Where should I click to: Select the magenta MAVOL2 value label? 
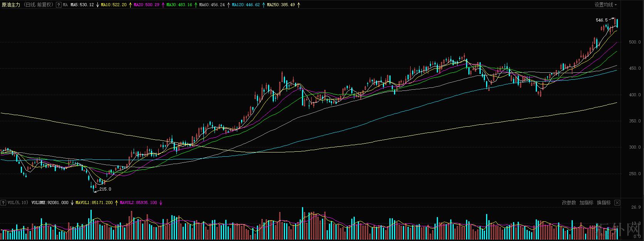[138, 203]
